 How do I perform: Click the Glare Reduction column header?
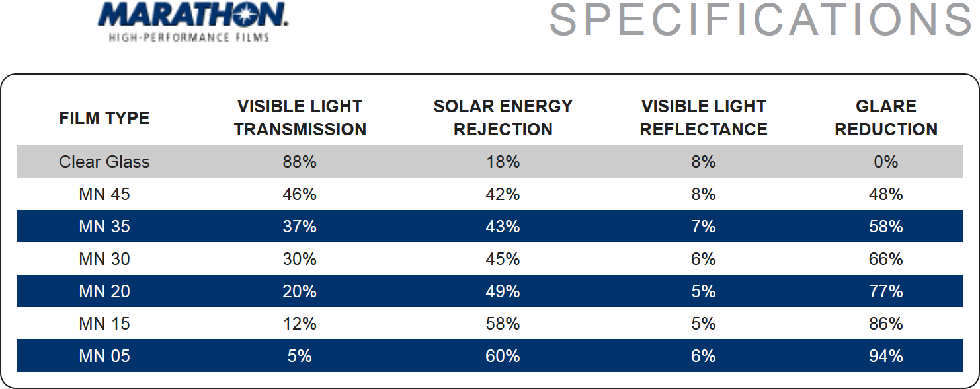click(886, 118)
